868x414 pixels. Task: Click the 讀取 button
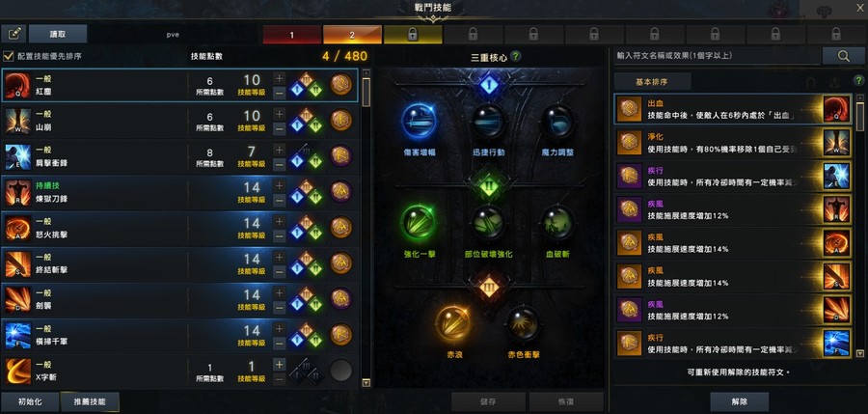point(58,34)
